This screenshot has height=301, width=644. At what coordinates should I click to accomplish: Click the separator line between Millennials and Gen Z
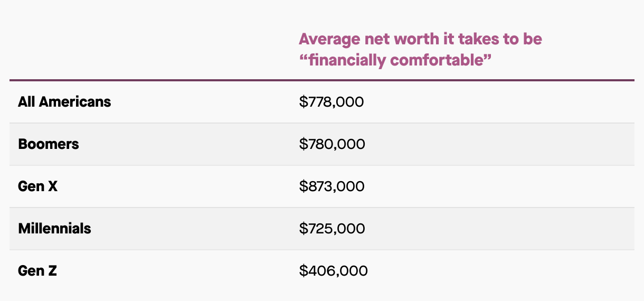[x=322, y=250]
